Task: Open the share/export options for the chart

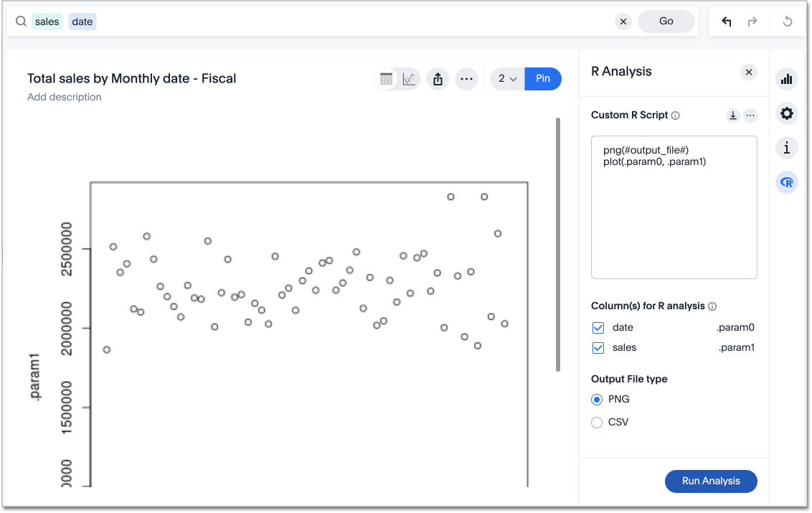Action: 438,78
